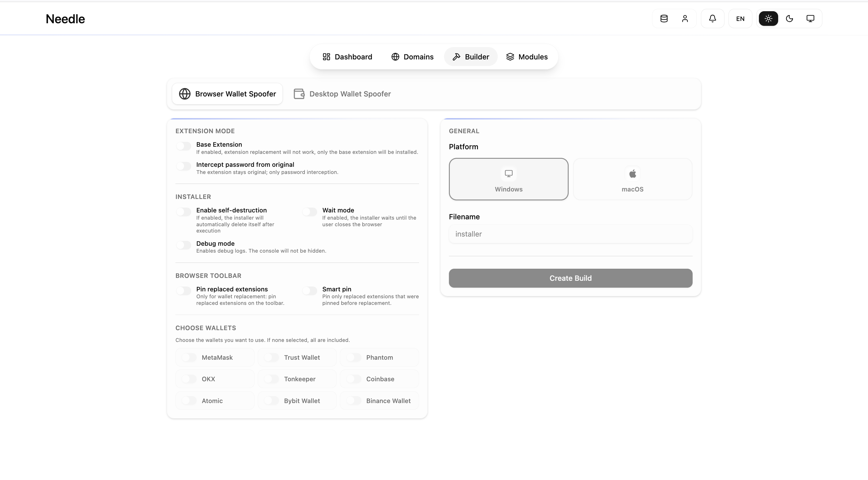The width and height of the screenshot is (868, 480).
Task: Toggle OKX wallet switch
Action: click(189, 379)
